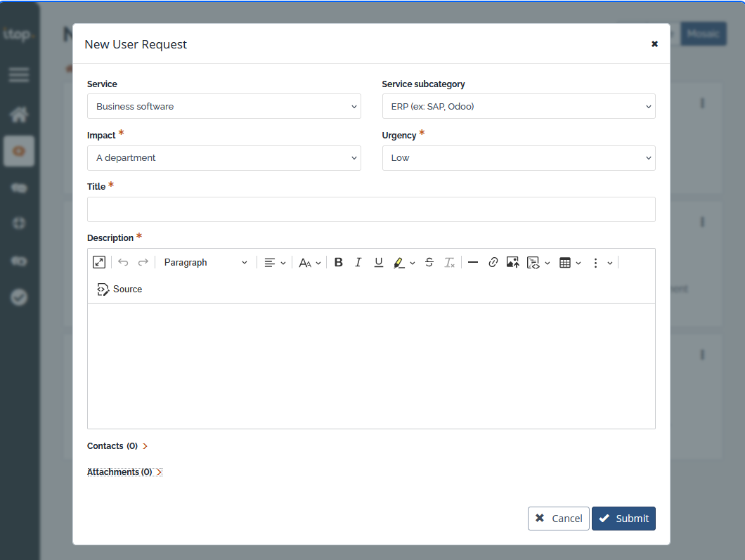Click the insert link icon
This screenshot has height=560, width=745.
[x=493, y=262]
